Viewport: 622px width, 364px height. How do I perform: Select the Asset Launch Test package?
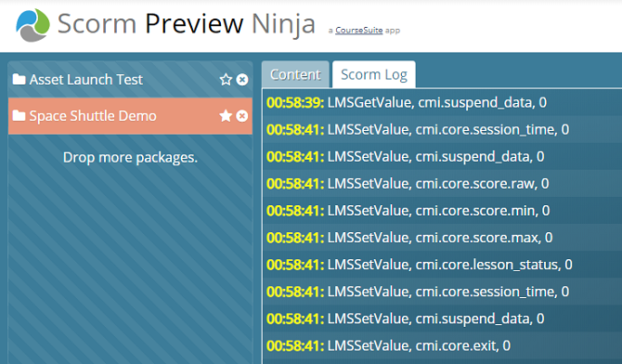[86, 80]
